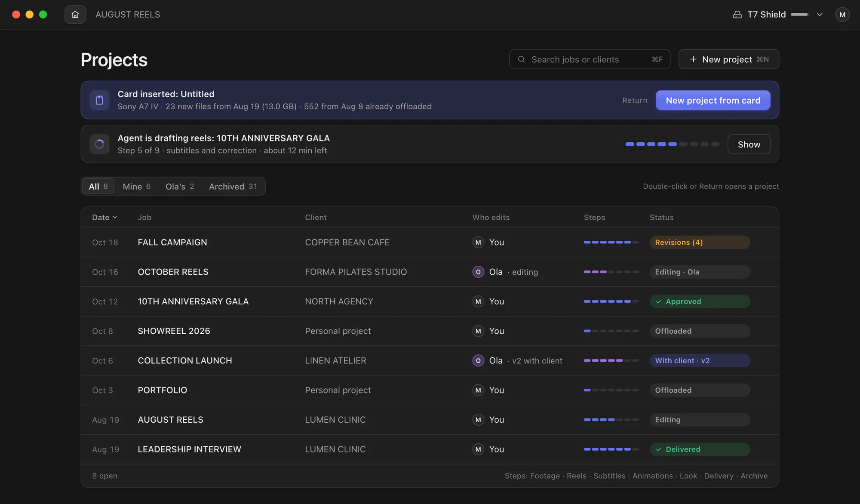The image size is (860, 504).
Task: Click the Job column header
Action: click(144, 218)
